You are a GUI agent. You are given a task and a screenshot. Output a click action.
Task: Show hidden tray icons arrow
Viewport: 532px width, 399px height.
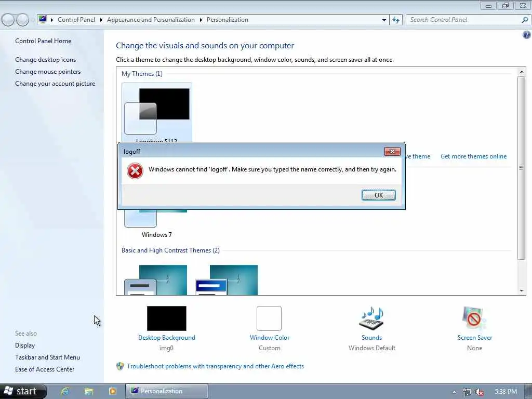click(x=454, y=392)
